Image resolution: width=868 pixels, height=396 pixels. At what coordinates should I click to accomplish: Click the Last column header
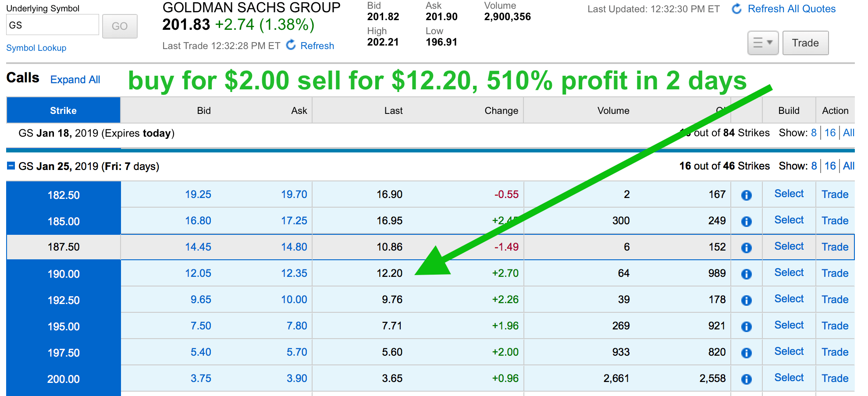(x=393, y=110)
